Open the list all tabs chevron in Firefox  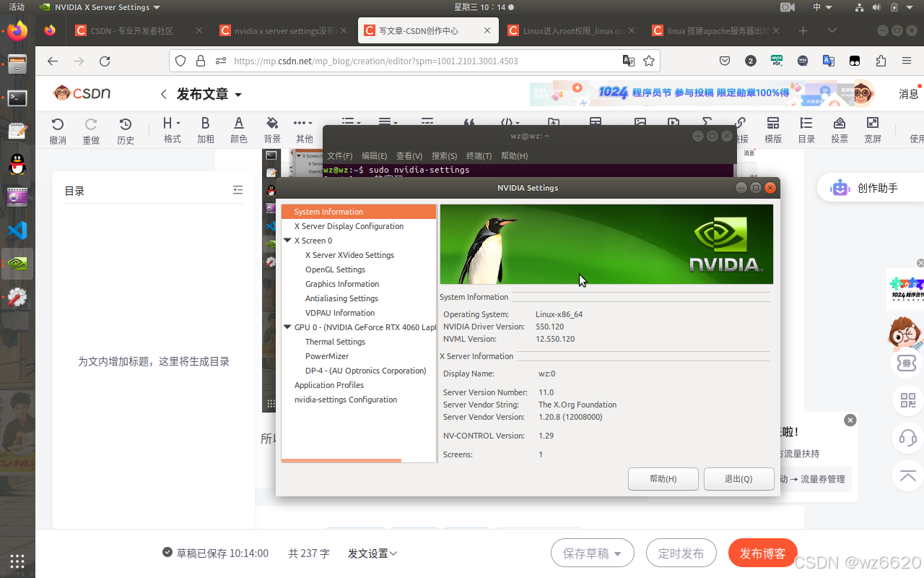(832, 31)
